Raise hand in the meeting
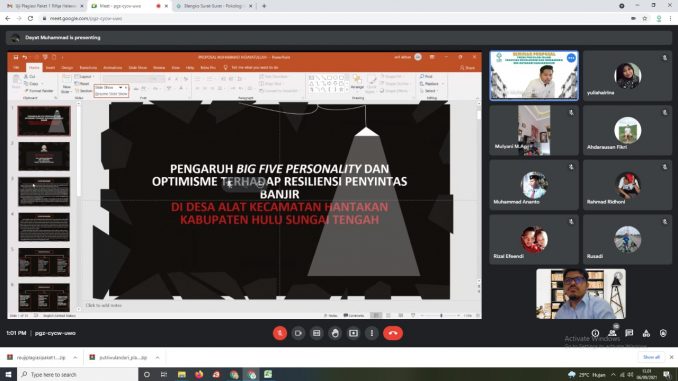 335,333
